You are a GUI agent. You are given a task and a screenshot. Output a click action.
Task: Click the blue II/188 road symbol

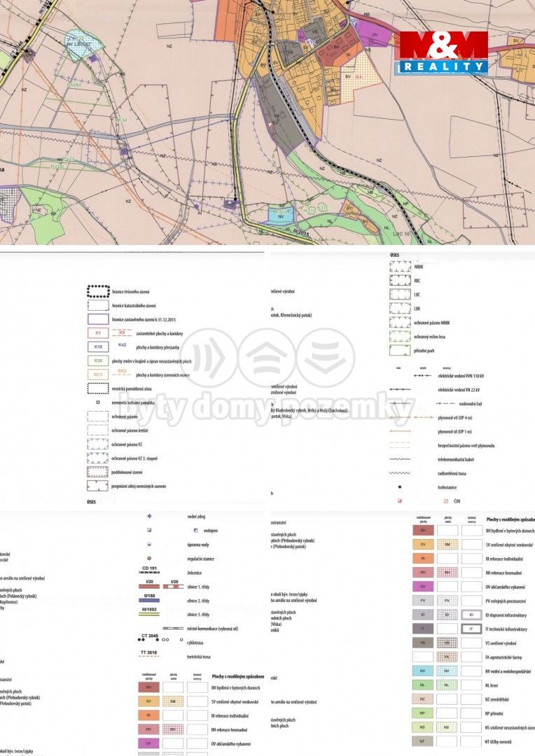tap(149, 598)
